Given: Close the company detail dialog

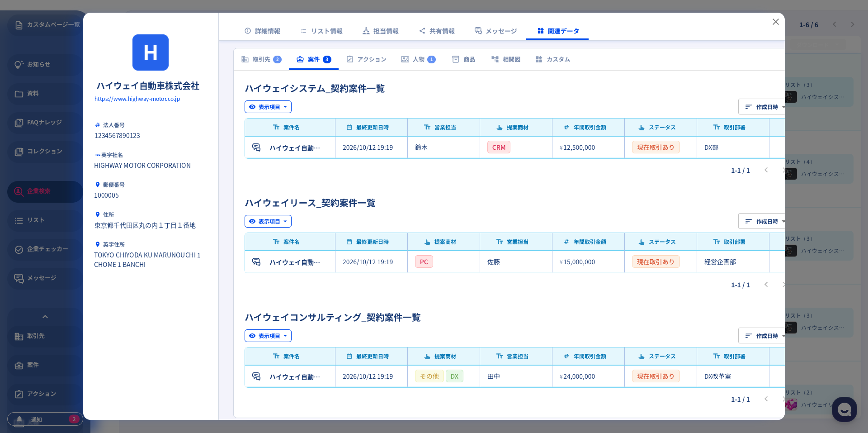Looking at the screenshot, I should [x=775, y=22].
